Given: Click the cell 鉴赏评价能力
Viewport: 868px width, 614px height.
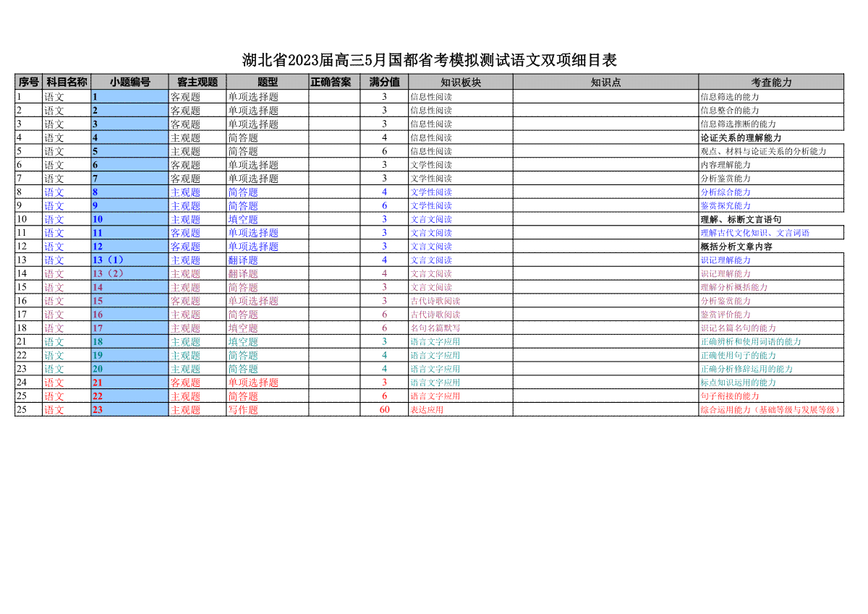Looking at the screenshot, I should 771,315.
